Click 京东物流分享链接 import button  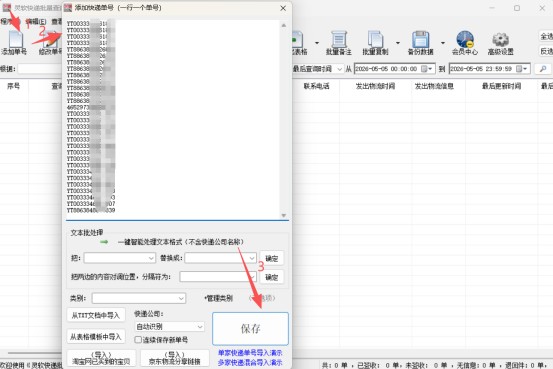[x=175, y=358]
